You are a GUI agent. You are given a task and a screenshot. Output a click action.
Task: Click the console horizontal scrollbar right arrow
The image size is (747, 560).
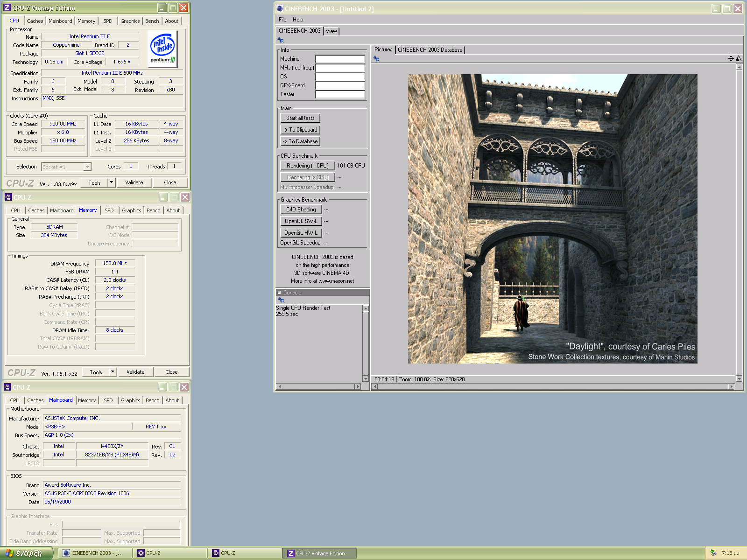(x=358, y=386)
